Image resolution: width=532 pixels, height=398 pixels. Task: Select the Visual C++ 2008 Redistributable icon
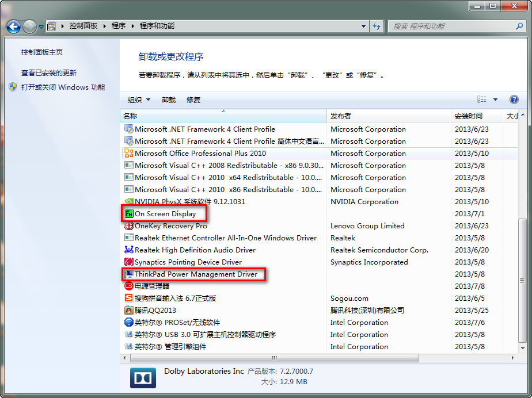click(129, 166)
